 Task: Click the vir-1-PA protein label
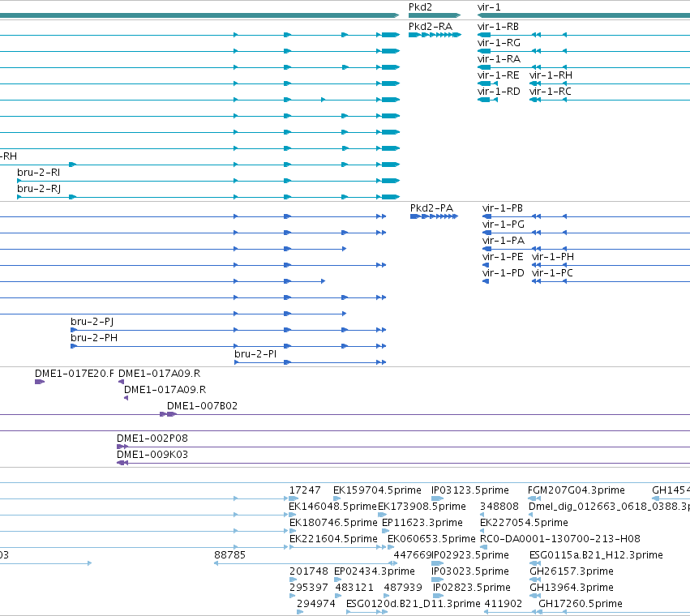504,241
